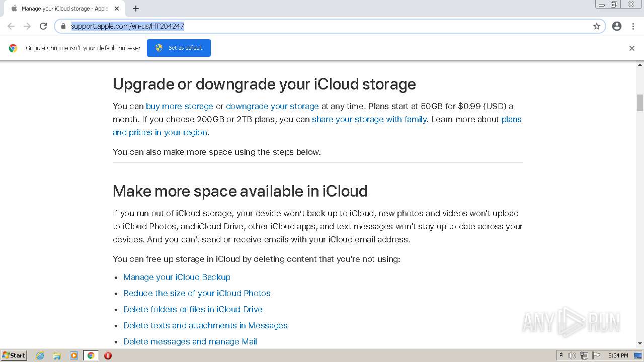Set Chrome as default browser
The height and width of the screenshot is (362, 644).
click(x=179, y=48)
